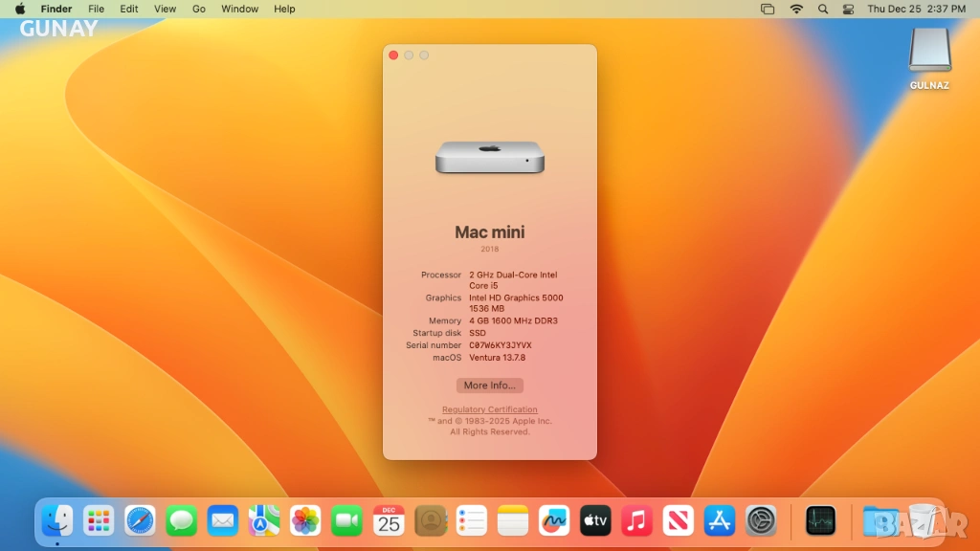This screenshot has height=551, width=980.
Task: Open Launchpad in the dock
Action: tap(99, 520)
